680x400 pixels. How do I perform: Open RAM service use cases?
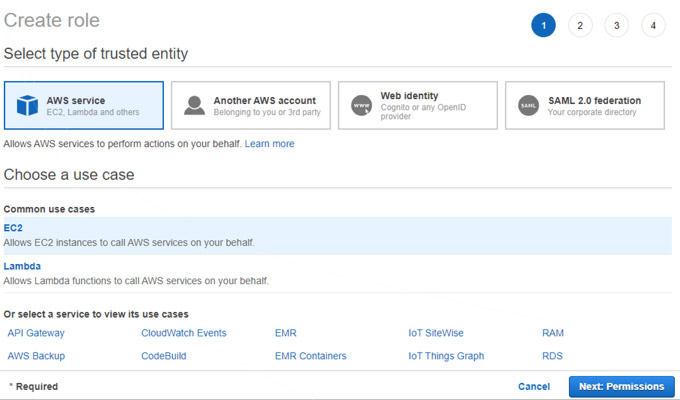tap(553, 333)
